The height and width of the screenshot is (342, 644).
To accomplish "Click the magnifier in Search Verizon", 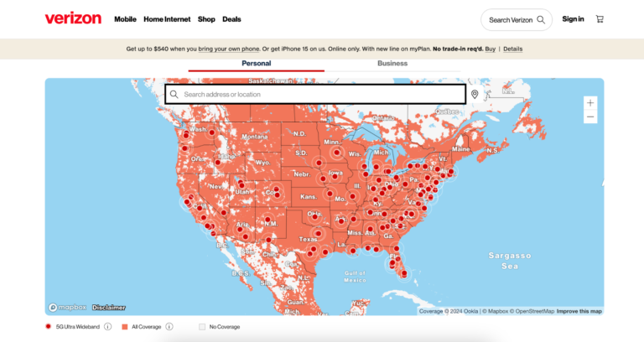I will [x=541, y=19].
